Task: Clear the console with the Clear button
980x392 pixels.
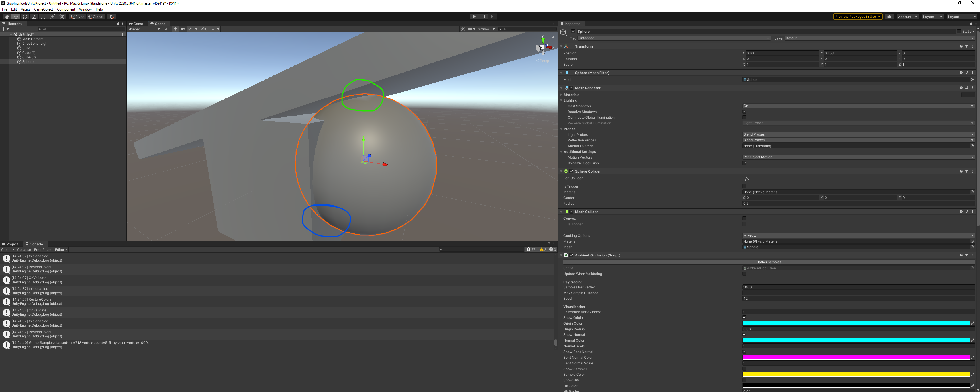Action: (x=5, y=250)
